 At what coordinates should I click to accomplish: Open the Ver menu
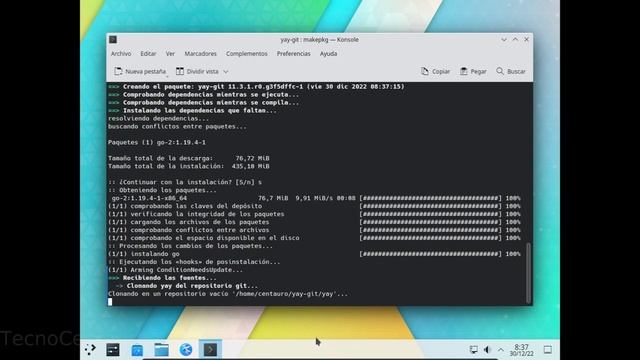click(x=170, y=53)
